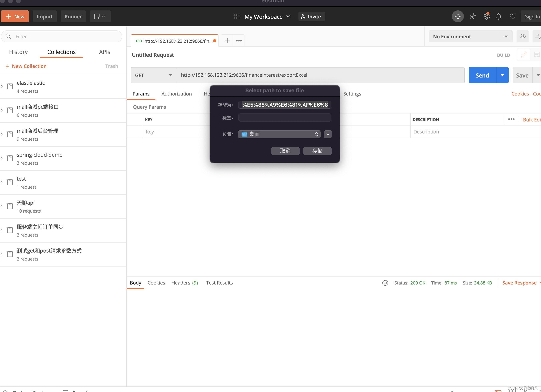This screenshot has height=392, width=541.
Task: Open the settings gear icon
Action: tap(486, 16)
